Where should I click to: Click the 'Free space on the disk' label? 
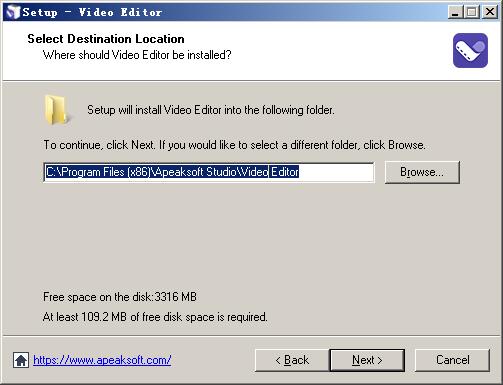coord(120,297)
